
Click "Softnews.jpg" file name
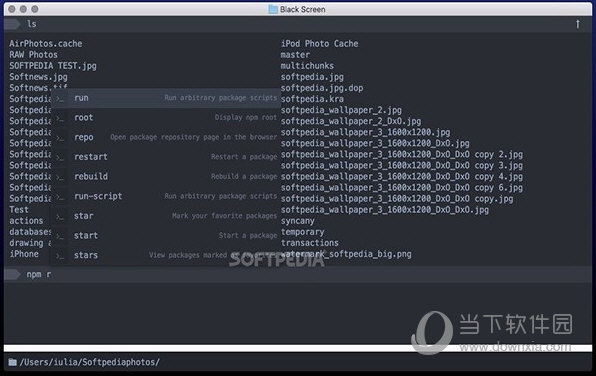coord(38,77)
